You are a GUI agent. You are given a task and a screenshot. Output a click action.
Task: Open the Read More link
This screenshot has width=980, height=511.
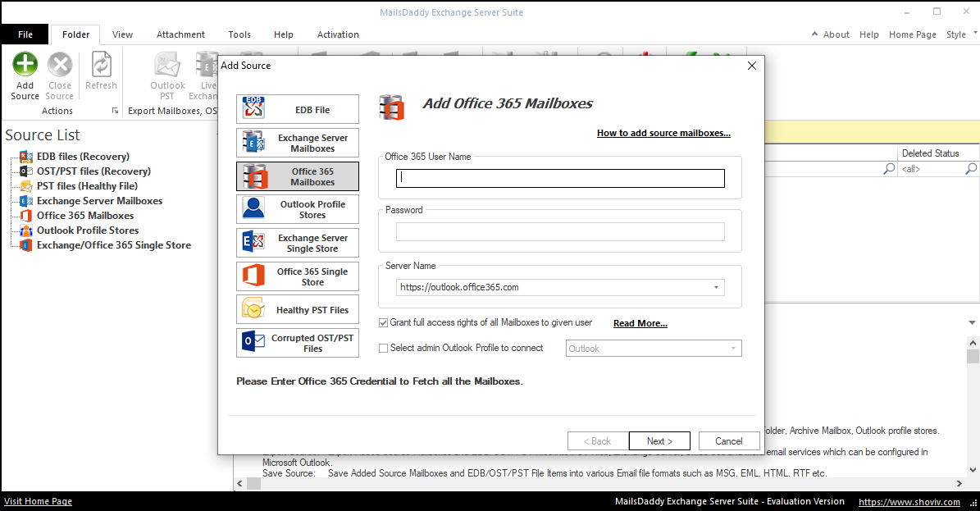pos(640,323)
